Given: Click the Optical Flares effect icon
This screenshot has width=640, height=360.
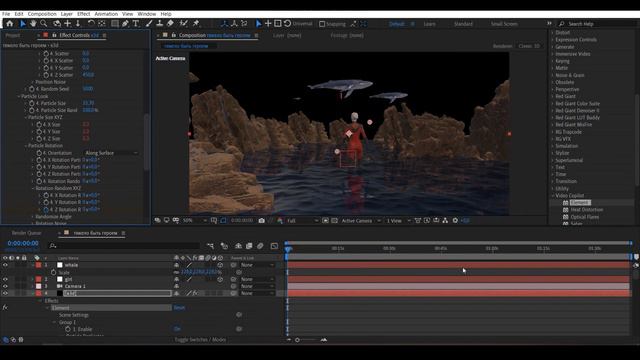Looking at the screenshot, I should click(x=566, y=217).
